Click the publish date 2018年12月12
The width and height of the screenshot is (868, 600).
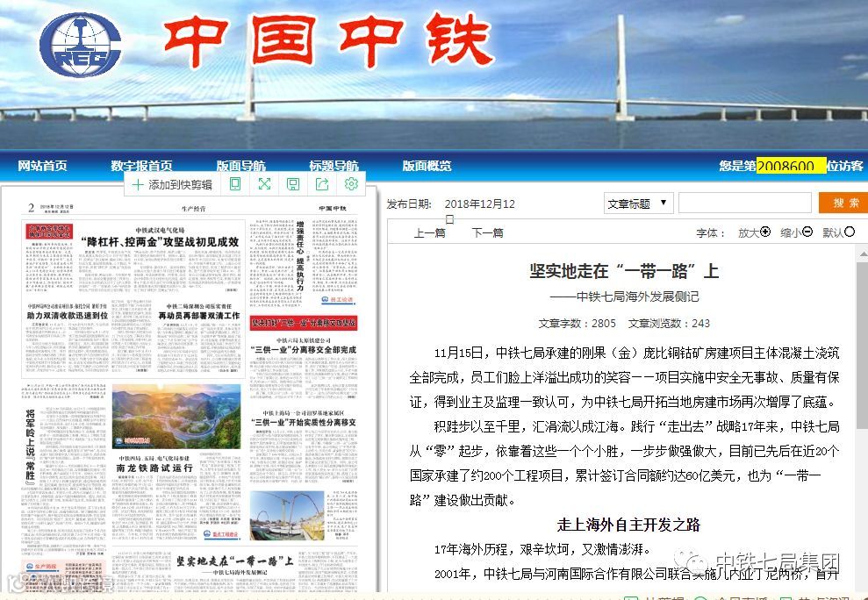[479, 204]
